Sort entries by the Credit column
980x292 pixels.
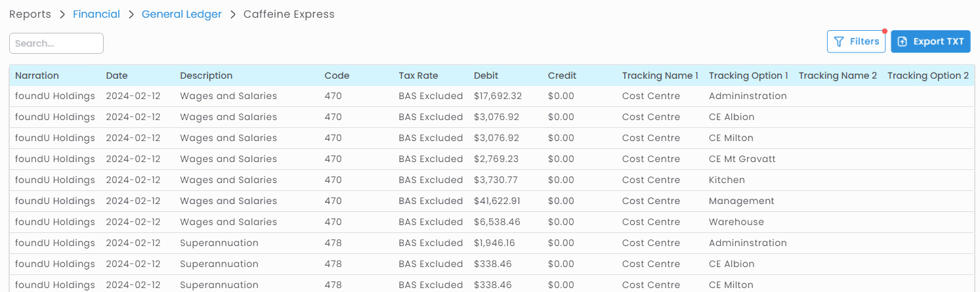tap(562, 75)
